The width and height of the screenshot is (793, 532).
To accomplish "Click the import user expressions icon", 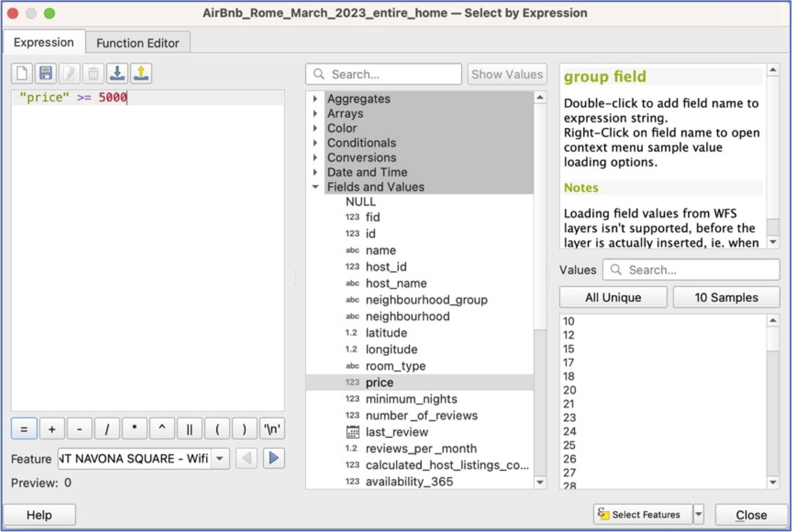I will 117,73.
